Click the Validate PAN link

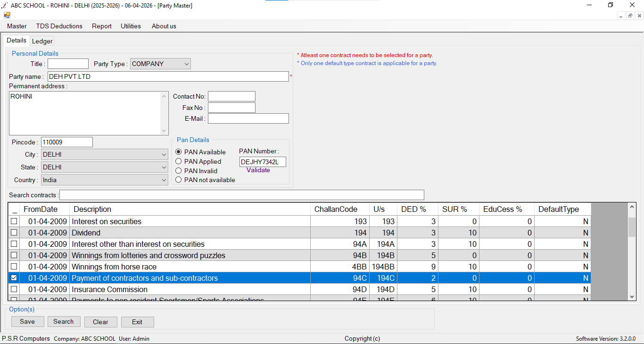[258, 170]
